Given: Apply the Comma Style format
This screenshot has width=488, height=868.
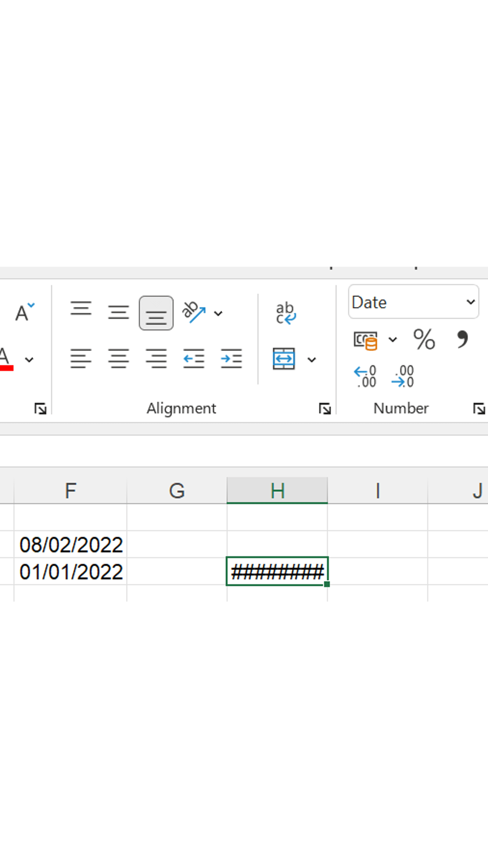Looking at the screenshot, I should coord(463,340).
